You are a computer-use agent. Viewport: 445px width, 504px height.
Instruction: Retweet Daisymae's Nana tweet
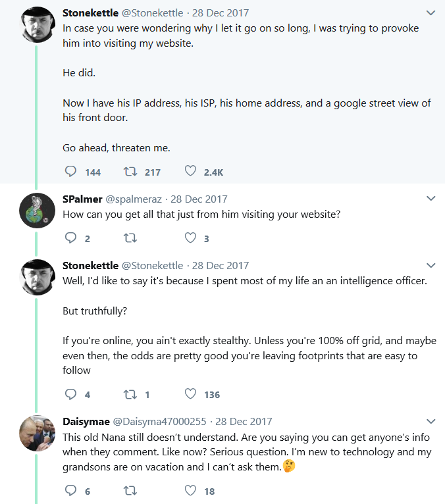point(130,491)
